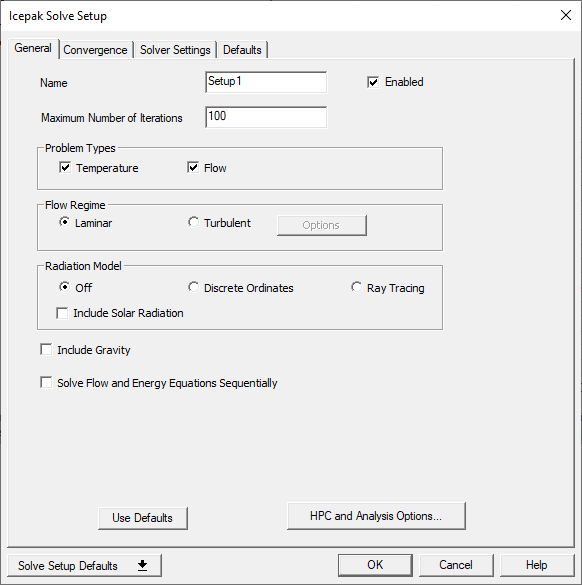Viewport: 582px width, 585px height.
Task: Close the Icepak Solve Setup dialog
Action: (x=566, y=15)
